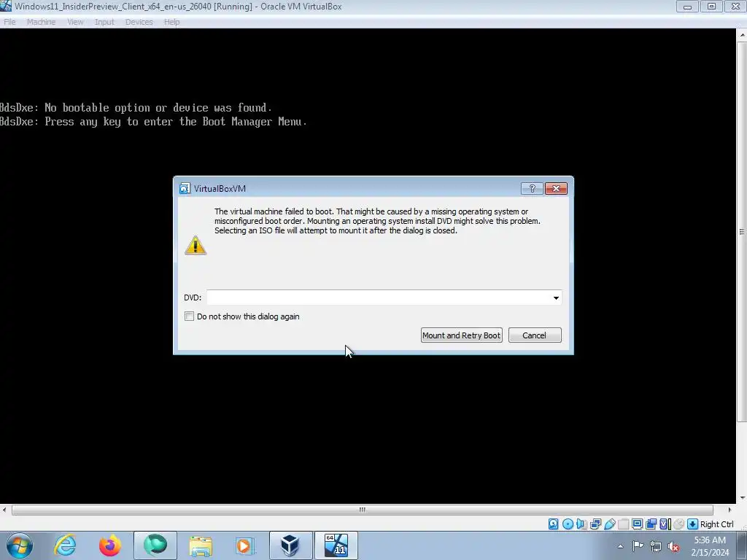
Task: Open the Windows Start orb
Action: tap(20, 545)
